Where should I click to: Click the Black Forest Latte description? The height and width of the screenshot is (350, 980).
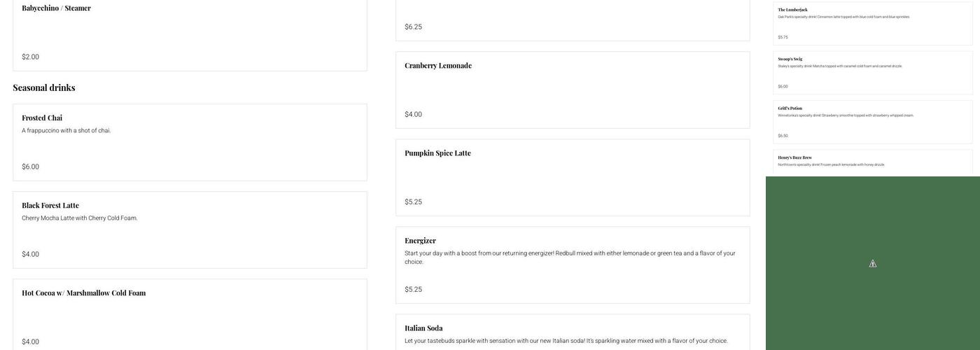click(x=80, y=218)
